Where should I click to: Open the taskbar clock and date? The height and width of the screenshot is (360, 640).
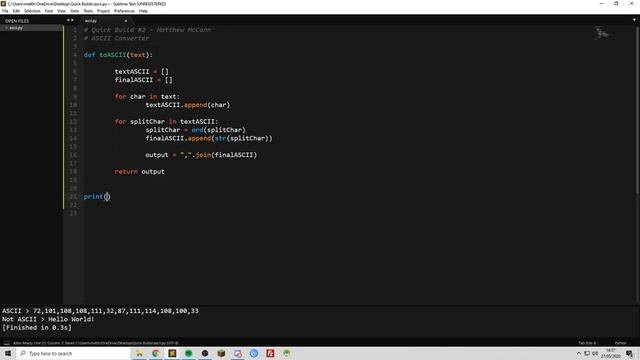611,353
